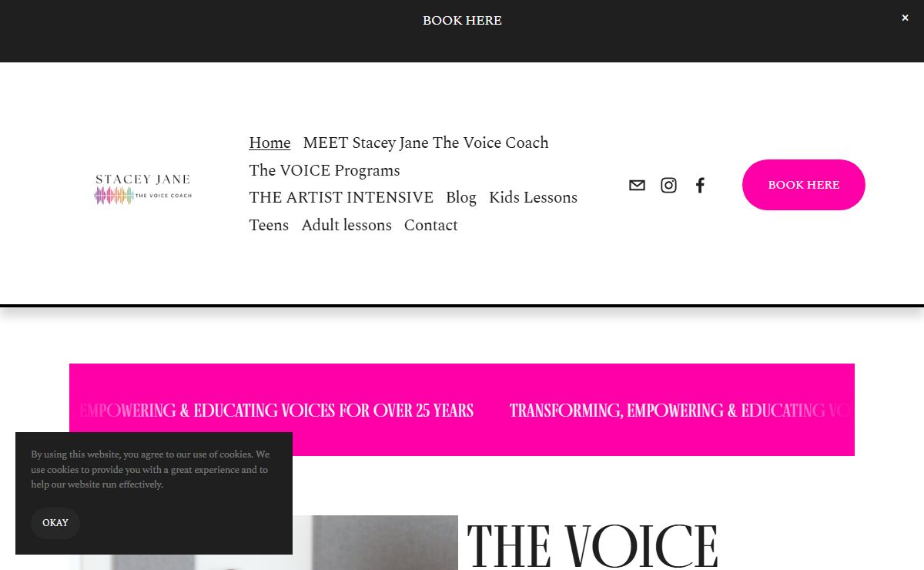Go to the Home page
This screenshot has width=924, height=570.
pyautogui.click(x=269, y=142)
